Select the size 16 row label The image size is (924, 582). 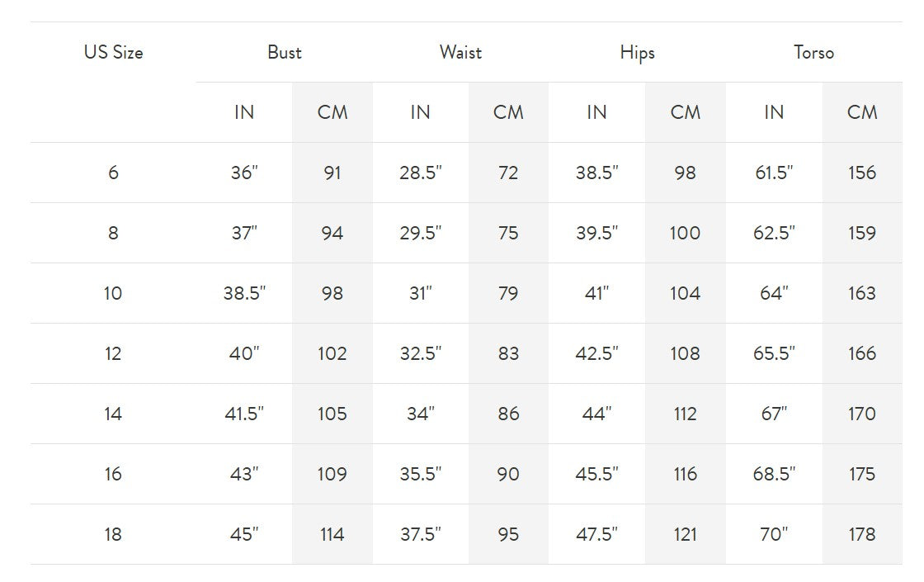click(x=113, y=475)
